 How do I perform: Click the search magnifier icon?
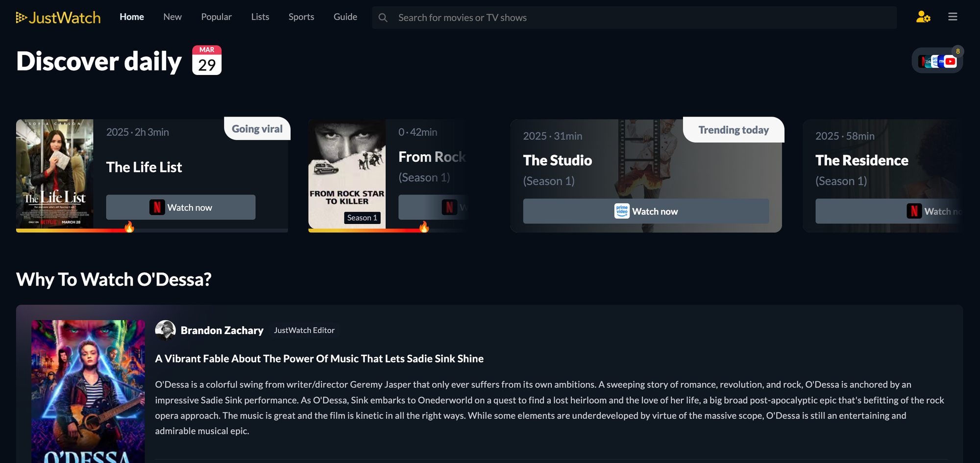(x=383, y=18)
